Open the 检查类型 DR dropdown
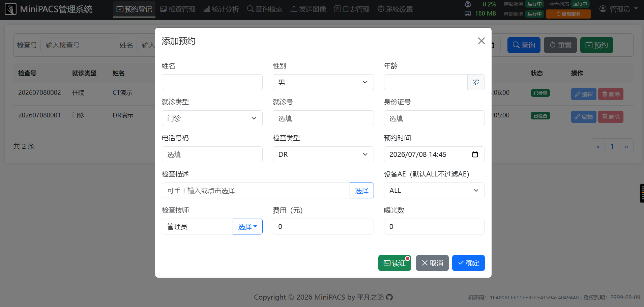644x307 pixels. click(x=323, y=154)
